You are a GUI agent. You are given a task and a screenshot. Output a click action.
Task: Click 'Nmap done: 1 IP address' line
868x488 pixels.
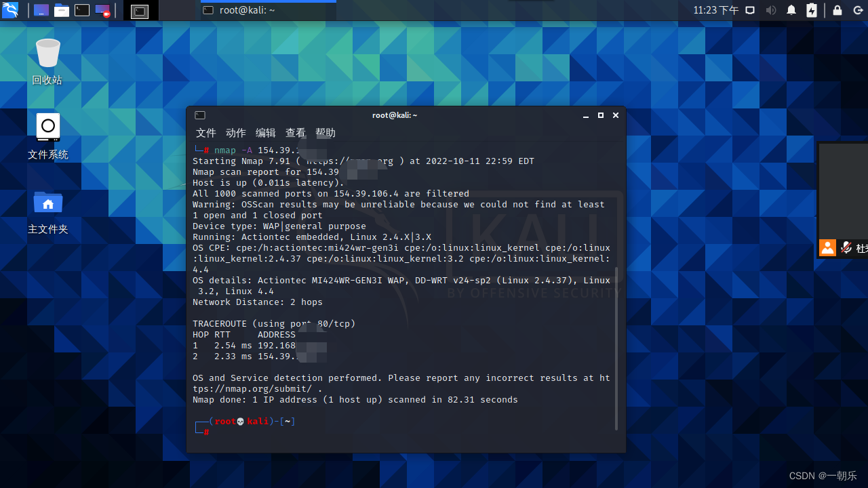pyautogui.click(x=355, y=400)
